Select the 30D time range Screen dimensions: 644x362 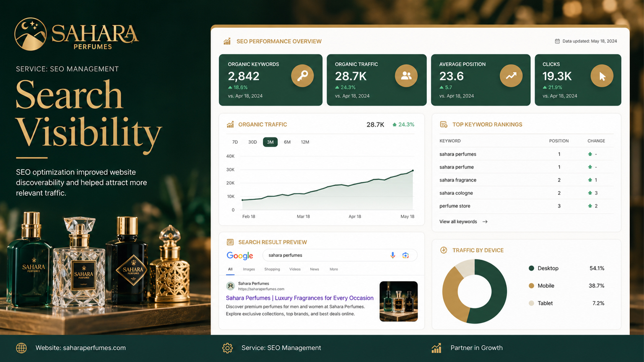point(253,142)
